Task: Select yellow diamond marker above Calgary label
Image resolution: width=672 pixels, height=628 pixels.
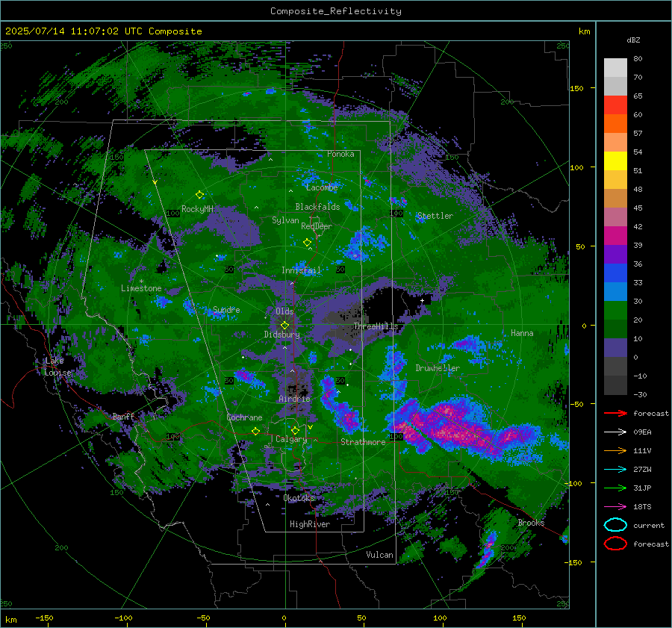Action: 295,430
